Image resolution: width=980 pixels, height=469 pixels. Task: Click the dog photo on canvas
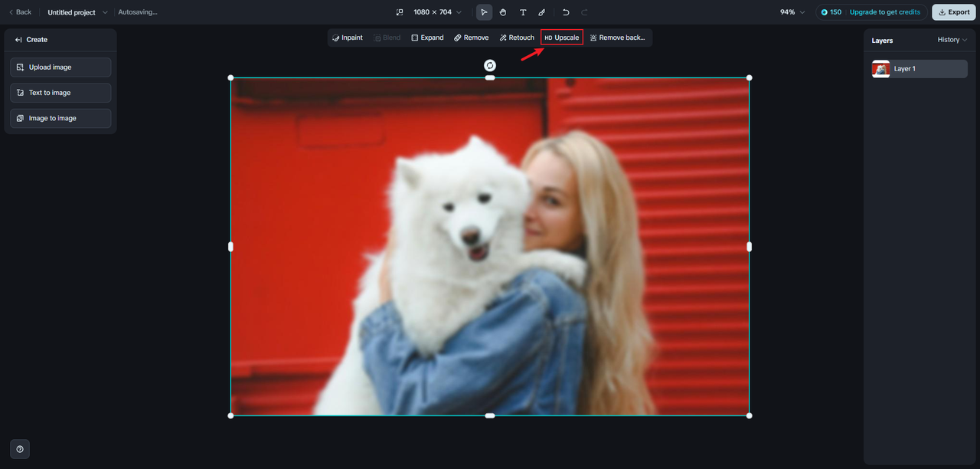490,247
